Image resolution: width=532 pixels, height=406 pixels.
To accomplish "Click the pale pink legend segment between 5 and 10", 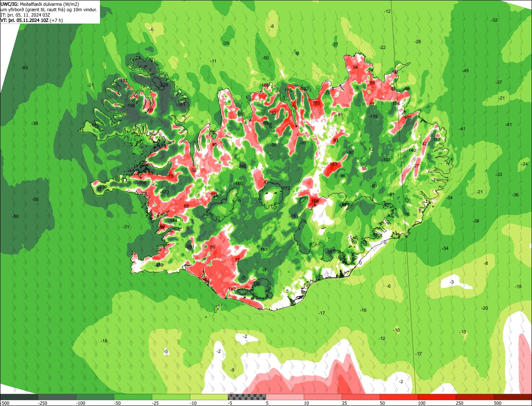I will pos(285,397).
